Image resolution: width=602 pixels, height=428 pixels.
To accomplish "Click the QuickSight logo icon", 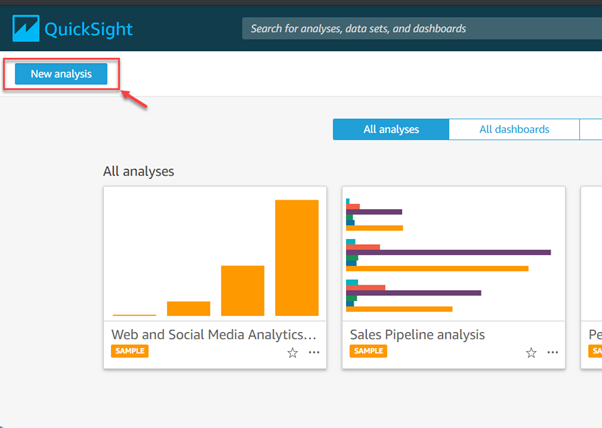I will click(x=26, y=28).
